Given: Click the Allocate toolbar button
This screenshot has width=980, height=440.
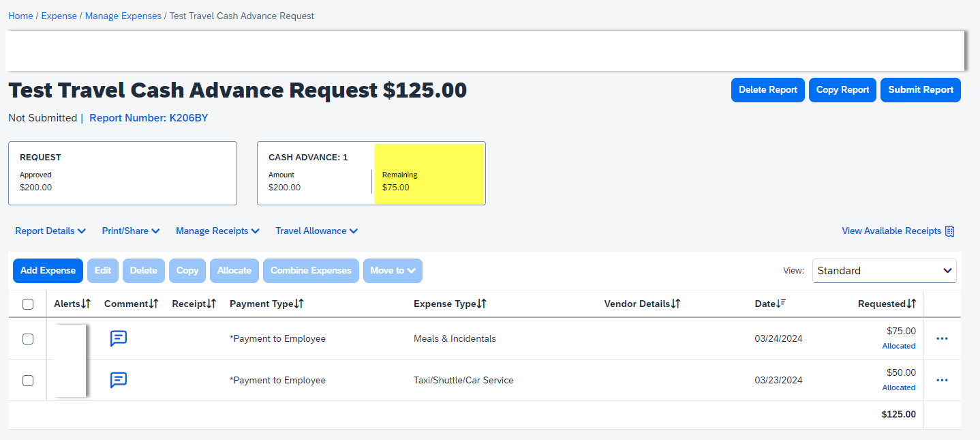Looking at the screenshot, I should tap(234, 270).
